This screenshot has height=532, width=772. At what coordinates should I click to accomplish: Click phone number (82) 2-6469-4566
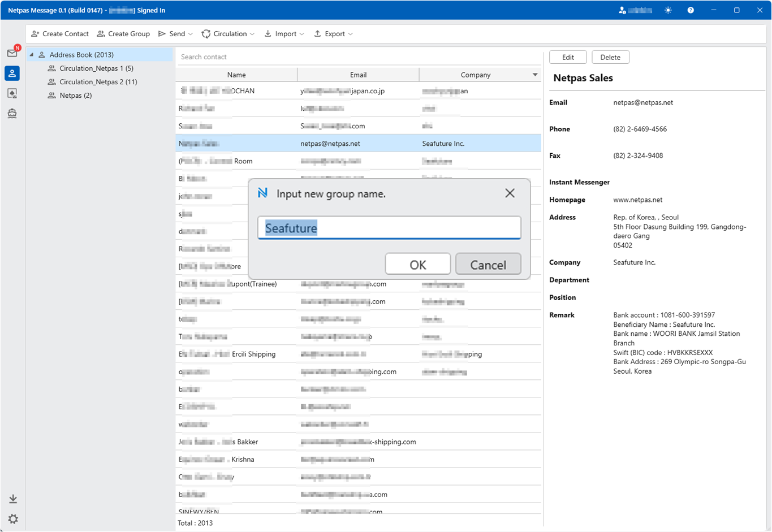click(640, 129)
